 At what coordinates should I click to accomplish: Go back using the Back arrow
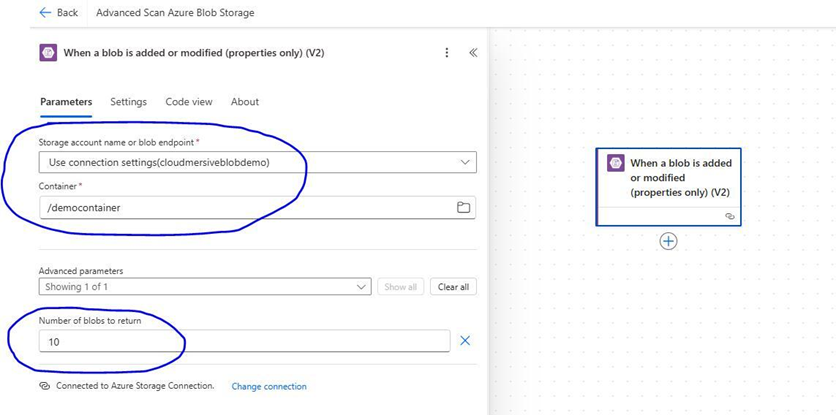point(45,13)
